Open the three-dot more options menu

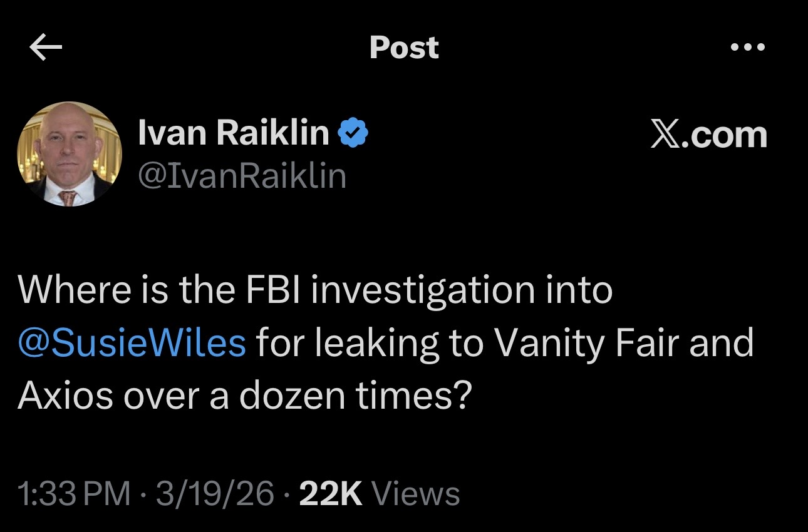click(x=748, y=47)
